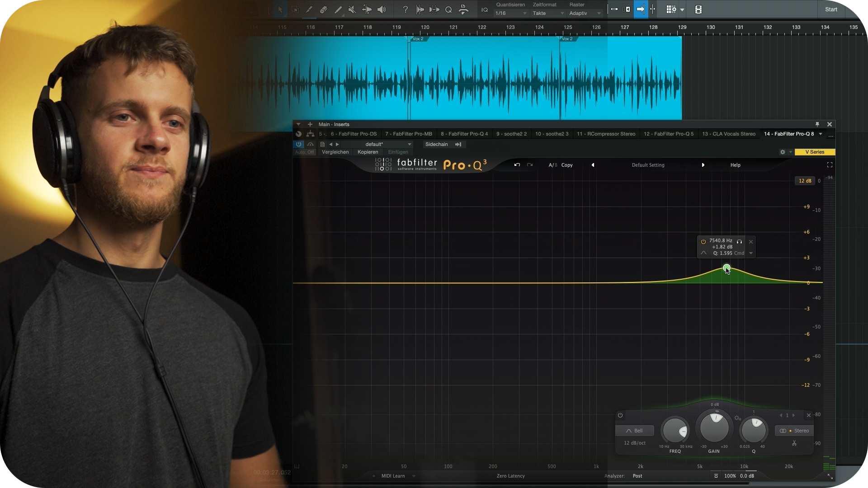Toggle A/B state comparison
This screenshot has height=488, width=868.
[552, 165]
